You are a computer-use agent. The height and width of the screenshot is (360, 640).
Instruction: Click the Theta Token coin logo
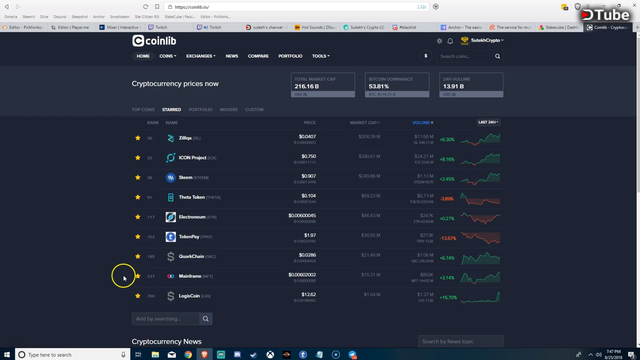(x=171, y=197)
